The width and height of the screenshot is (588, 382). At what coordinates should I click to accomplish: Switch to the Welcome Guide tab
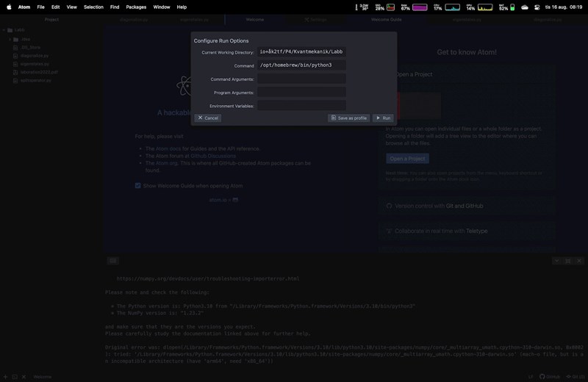386,20
